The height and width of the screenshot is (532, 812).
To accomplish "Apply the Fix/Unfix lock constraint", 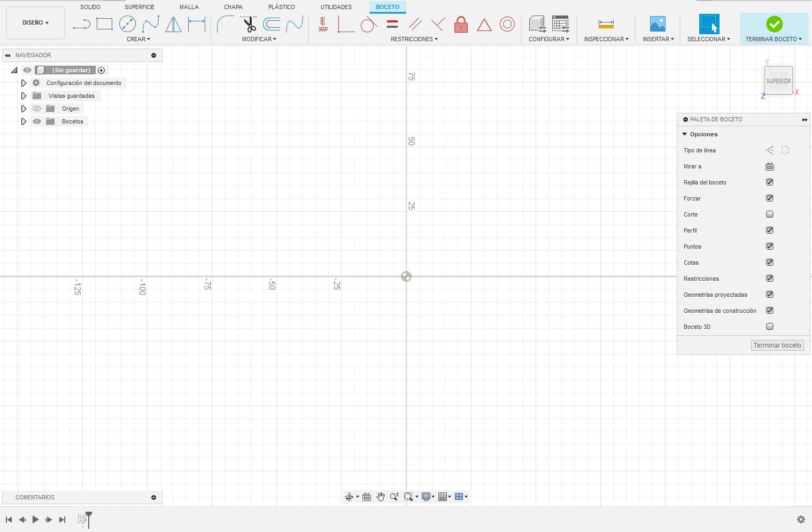I will click(x=461, y=24).
